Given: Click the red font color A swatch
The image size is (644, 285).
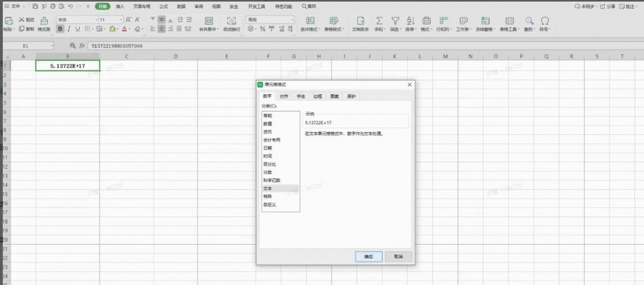Looking at the screenshot, I should (x=124, y=29).
